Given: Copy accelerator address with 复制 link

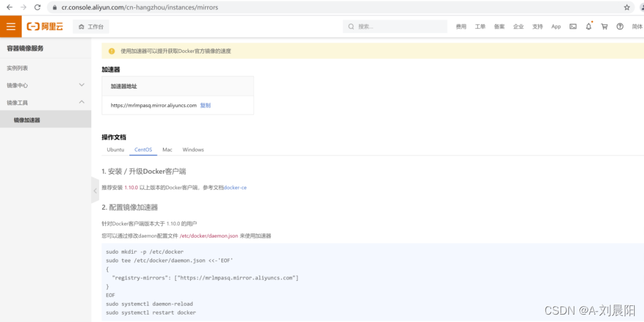Looking at the screenshot, I should coord(205,106).
